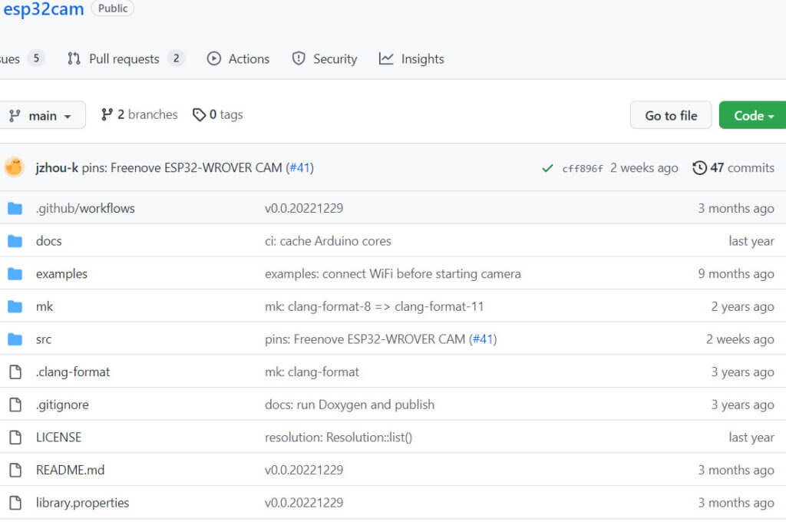786x532 pixels.
Task: Click the docs folder icon
Action: pyautogui.click(x=15, y=241)
